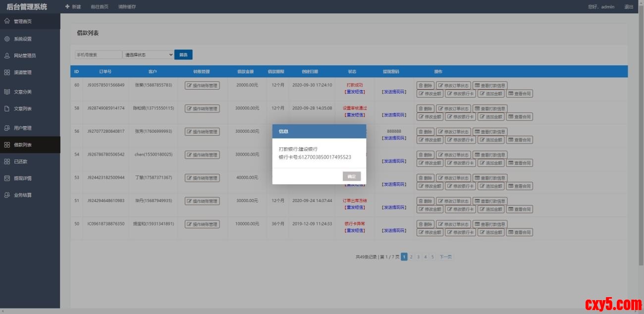
Task: Open 渠道管理 in the sidebar
Action: click(22, 72)
